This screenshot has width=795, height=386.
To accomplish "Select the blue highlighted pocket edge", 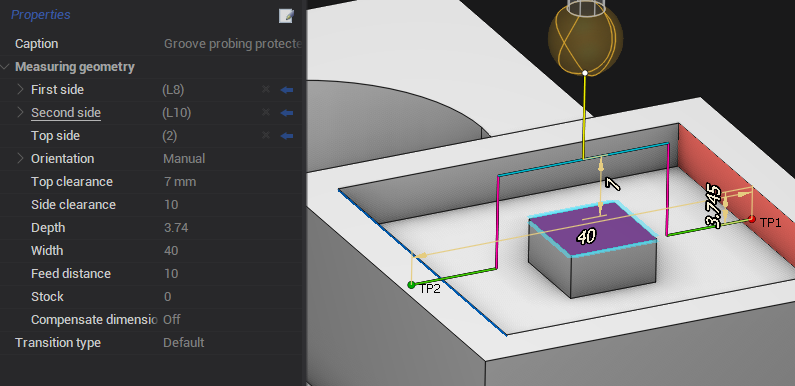I will coord(422,262).
